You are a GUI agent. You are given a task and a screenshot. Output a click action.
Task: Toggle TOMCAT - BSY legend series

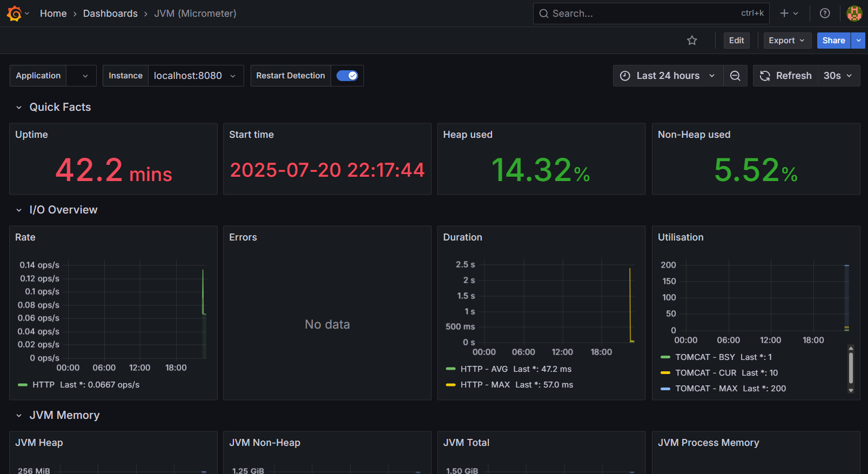(x=705, y=357)
